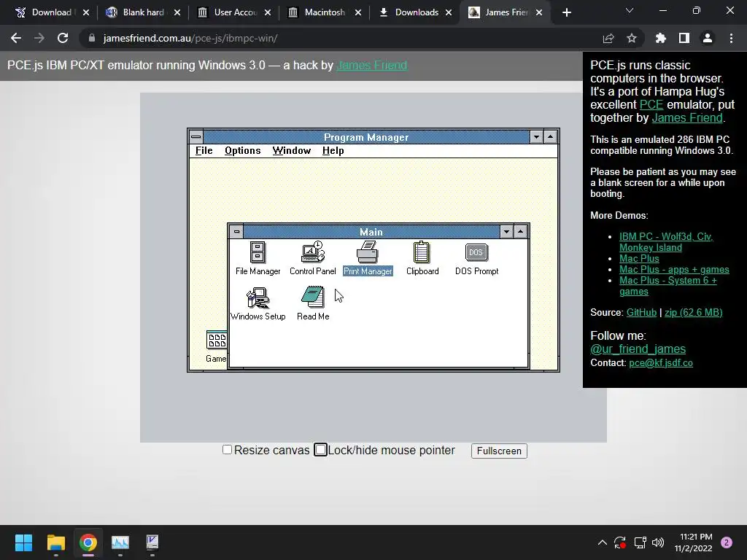Open the Mac Plus demo link
747x560 pixels.
point(639,259)
